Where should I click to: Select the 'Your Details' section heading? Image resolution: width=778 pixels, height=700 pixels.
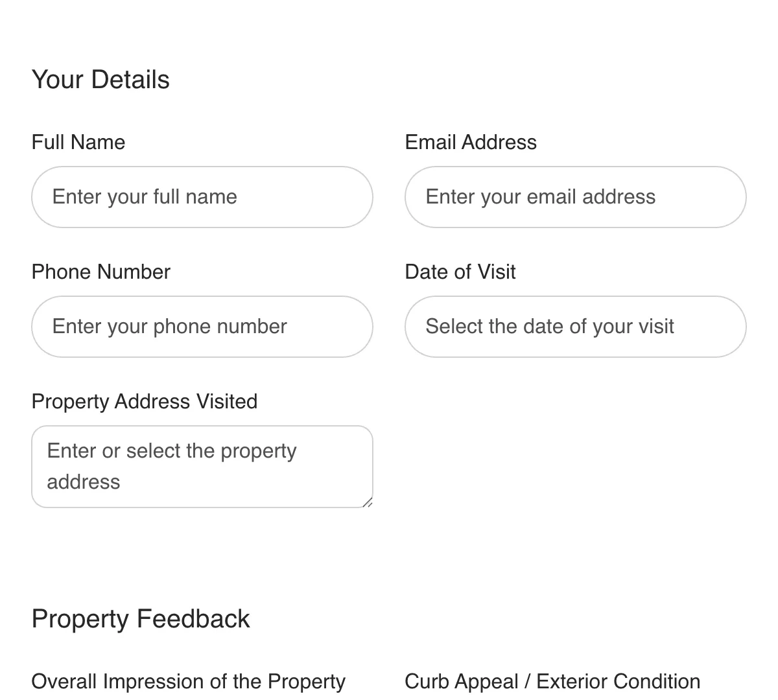(100, 79)
